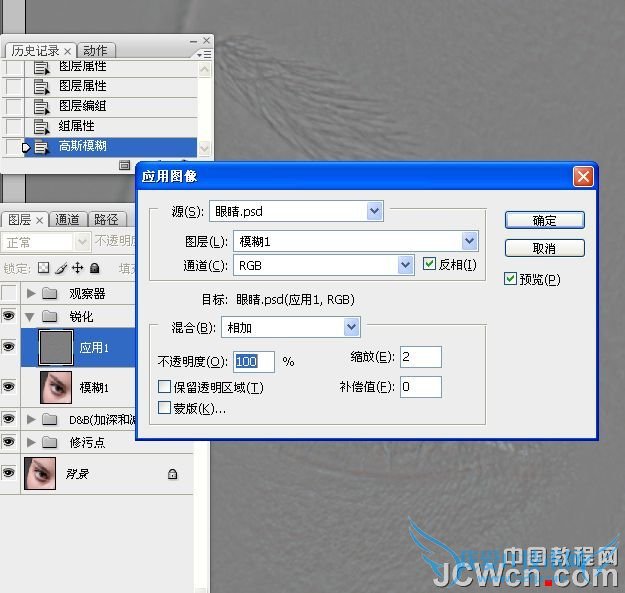Viewport: 625px width, 593px height.
Task: Click the 取消 button
Action: click(x=544, y=248)
